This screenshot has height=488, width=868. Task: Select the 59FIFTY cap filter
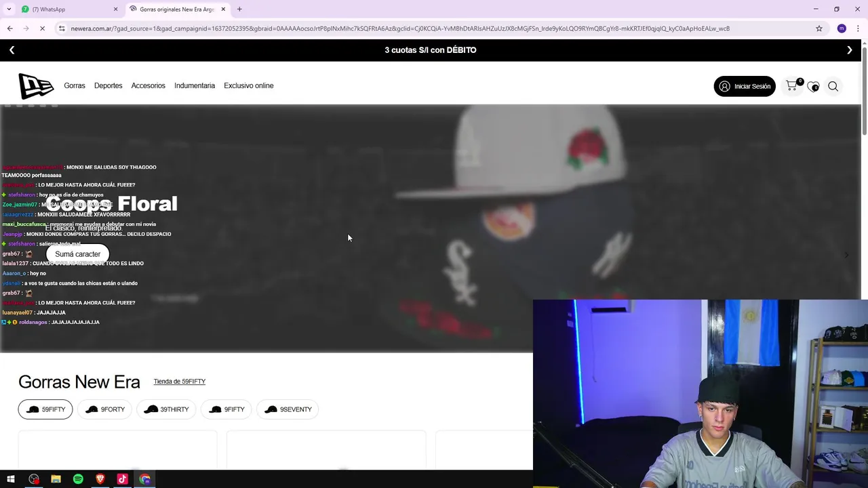click(x=45, y=409)
